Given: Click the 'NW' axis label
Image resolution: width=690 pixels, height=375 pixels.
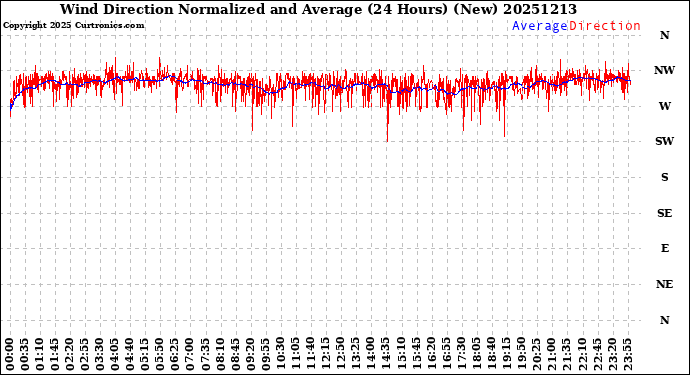Looking at the screenshot, I should 664,70.
